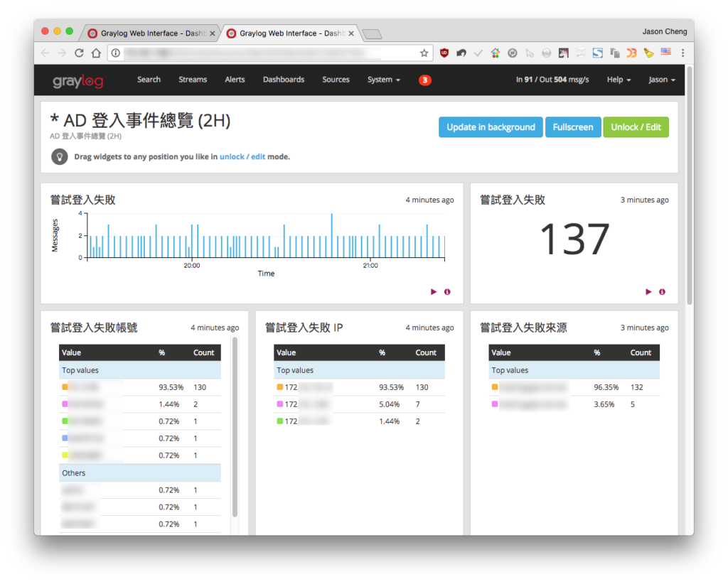The image size is (728, 584).
Task: Click the lightbulb hint icon
Action: coord(60,157)
